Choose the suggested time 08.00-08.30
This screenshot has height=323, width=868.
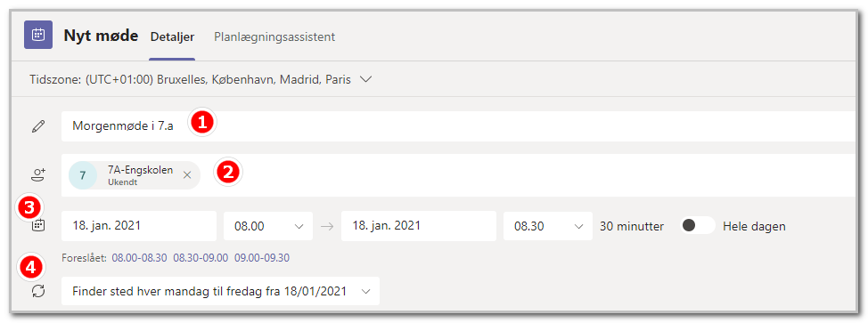(140, 258)
